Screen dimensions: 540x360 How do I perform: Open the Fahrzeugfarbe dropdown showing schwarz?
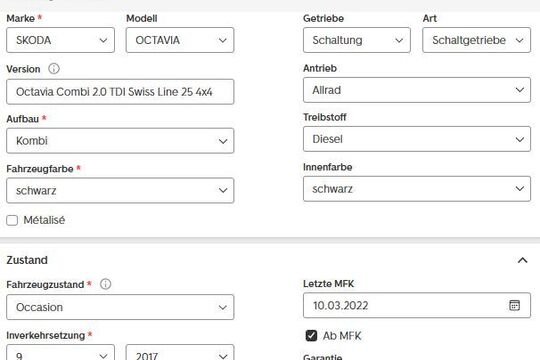click(120, 190)
